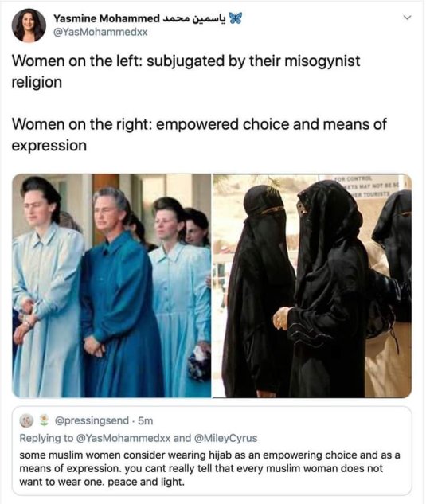Viewport: 426px width, 504px height.
Task: Open Yasmine Mohammed's profile avatar
Action: (x=29, y=25)
